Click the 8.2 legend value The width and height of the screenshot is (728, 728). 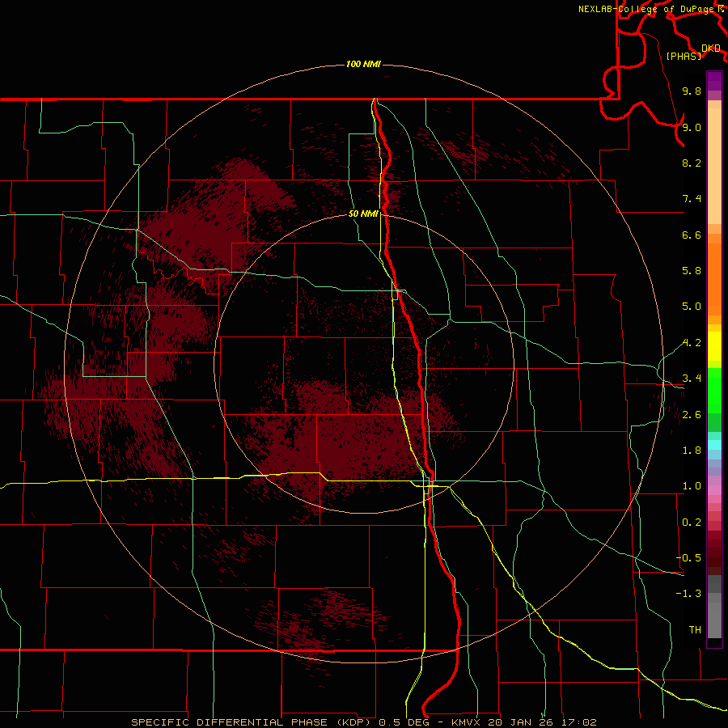[x=692, y=163]
